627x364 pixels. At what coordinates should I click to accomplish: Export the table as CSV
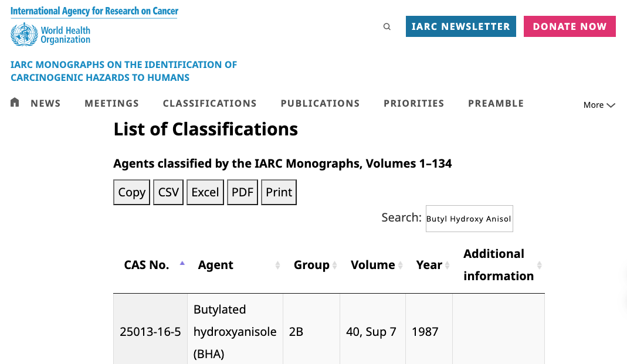pos(168,192)
